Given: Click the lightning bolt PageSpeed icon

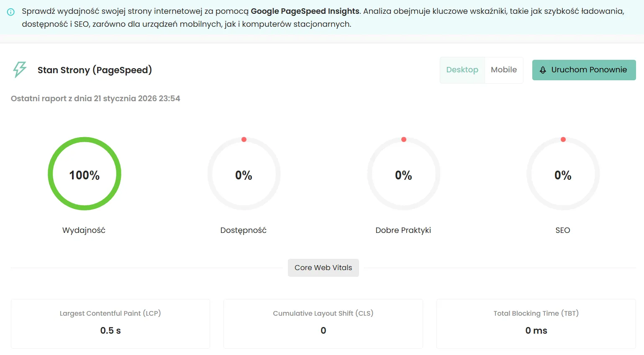Looking at the screenshot, I should tap(20, 70).
